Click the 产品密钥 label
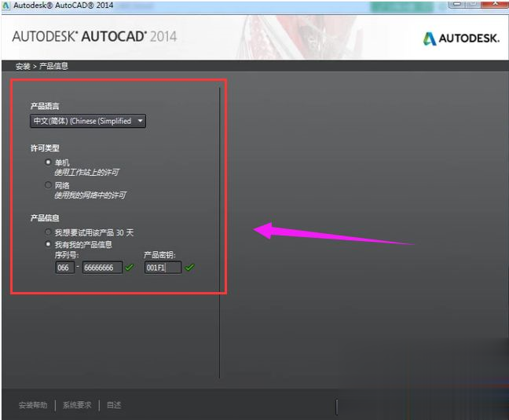Screen dimensions: 509x420 click(159, 255)
